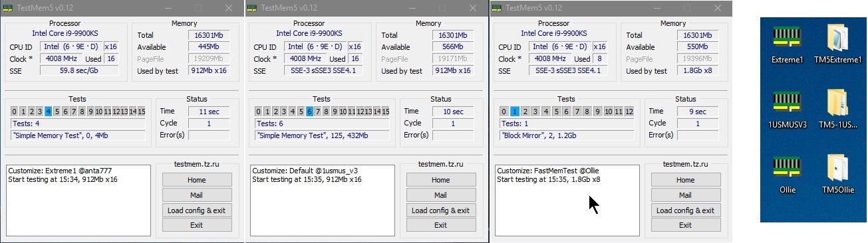Image resolution: width=868 pixels, height=243 pixels.
Task: Click Exit in the FastMemTest @Ollie window
Action: 686,225
